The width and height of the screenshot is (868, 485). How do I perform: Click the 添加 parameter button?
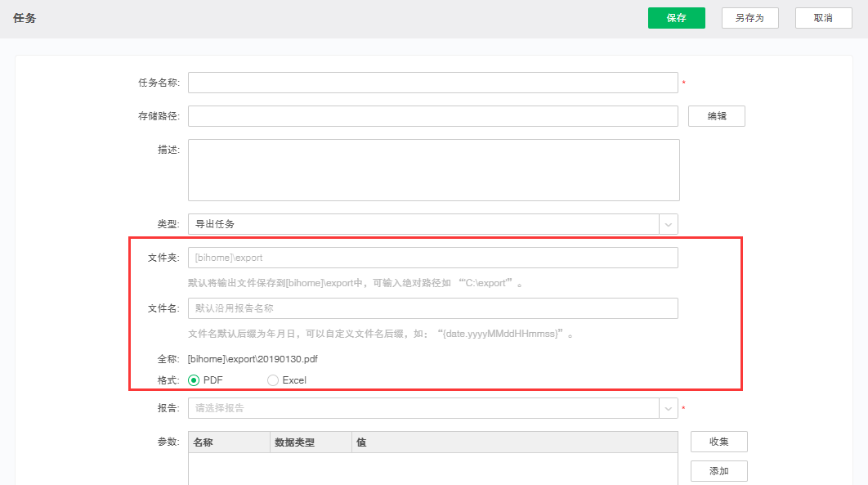pos(718,471)
